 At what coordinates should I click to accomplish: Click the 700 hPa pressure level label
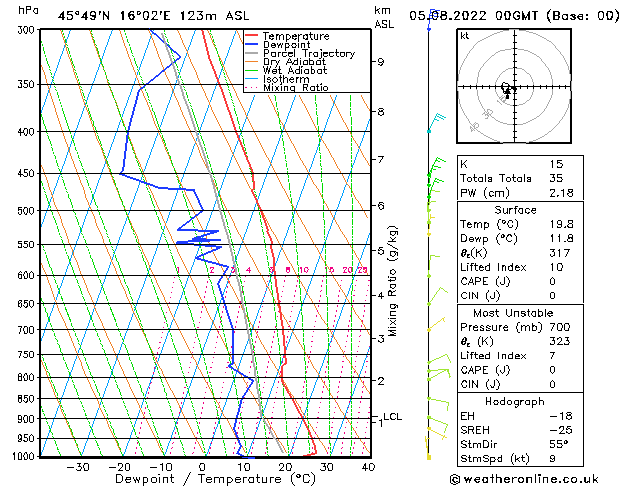click(x=27, y=330)
